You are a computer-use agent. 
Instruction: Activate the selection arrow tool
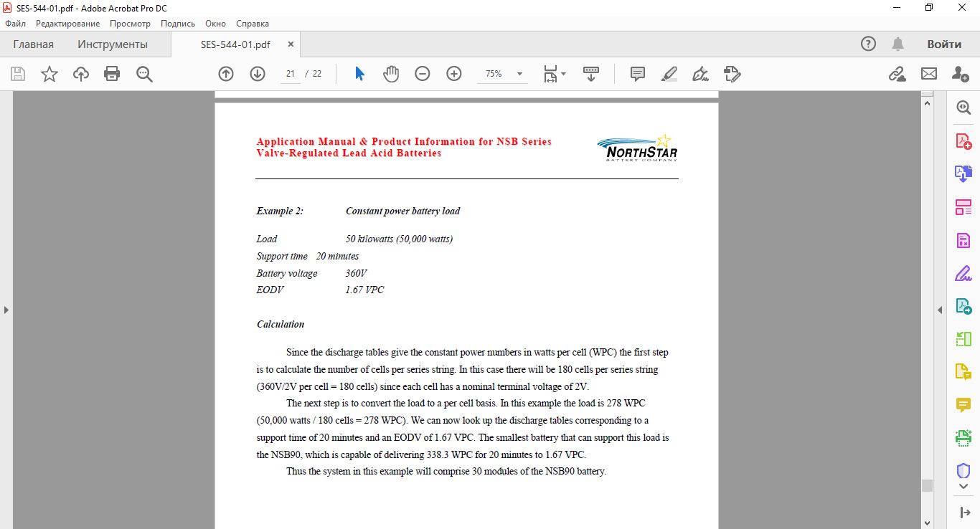pos(359,74)
